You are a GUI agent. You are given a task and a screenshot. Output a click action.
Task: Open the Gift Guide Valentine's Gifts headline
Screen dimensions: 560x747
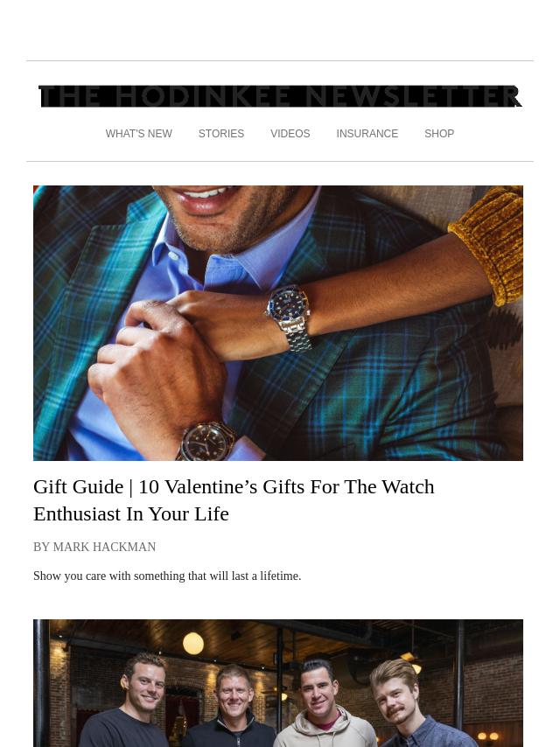pyautogui.click(x=234, y=500)
